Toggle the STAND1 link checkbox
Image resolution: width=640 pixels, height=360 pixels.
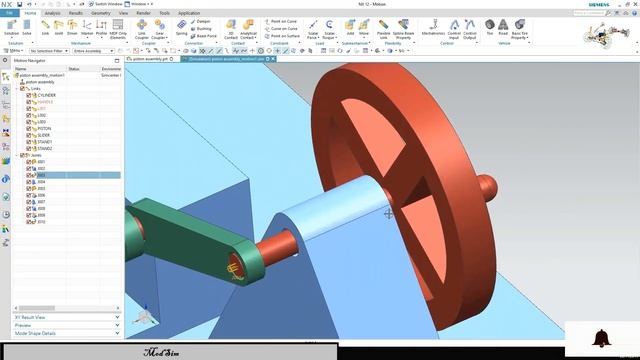[x=29, y=142]
